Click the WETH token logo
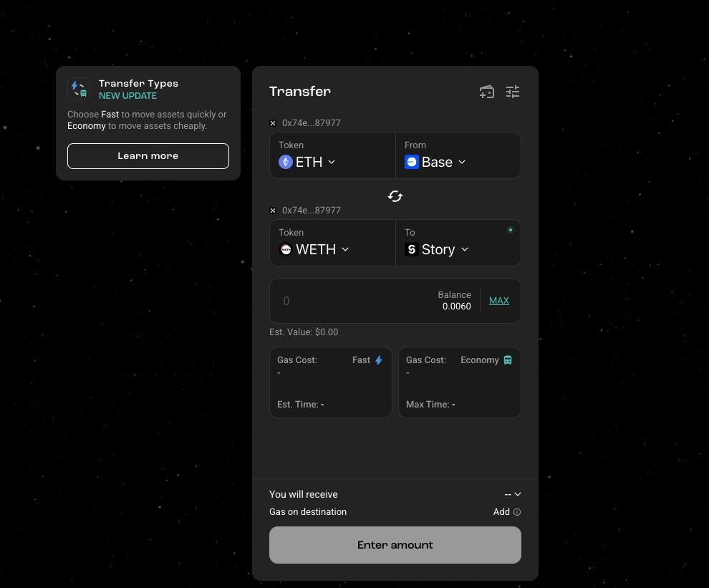The width and height of the screenshot is (709, 588). coord(286,249)
